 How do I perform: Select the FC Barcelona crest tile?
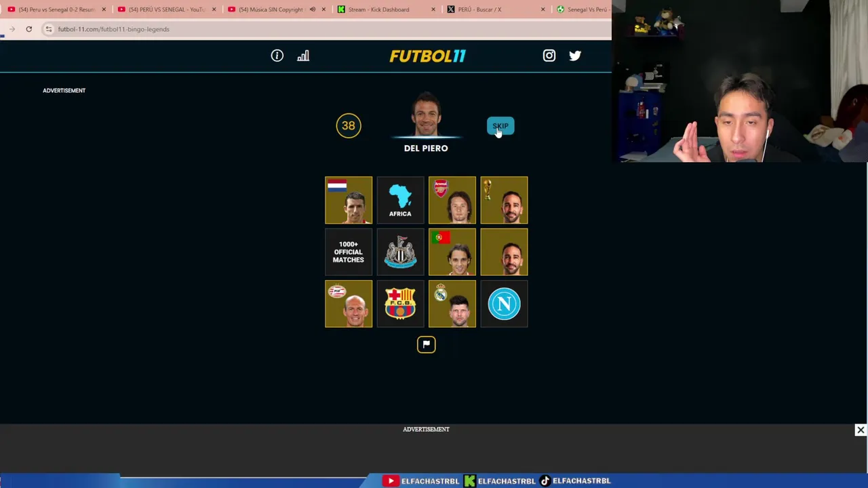pos(400,304)
